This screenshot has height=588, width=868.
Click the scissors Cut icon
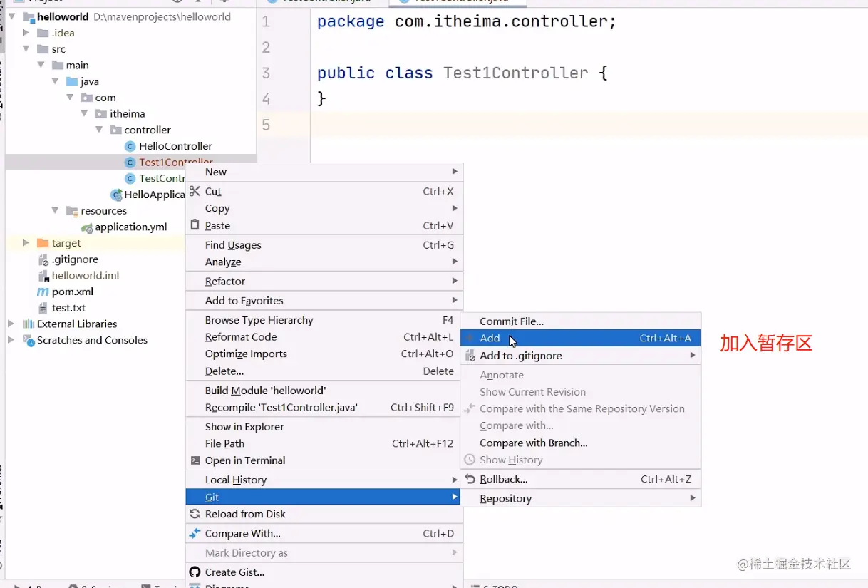click(195, 191)
